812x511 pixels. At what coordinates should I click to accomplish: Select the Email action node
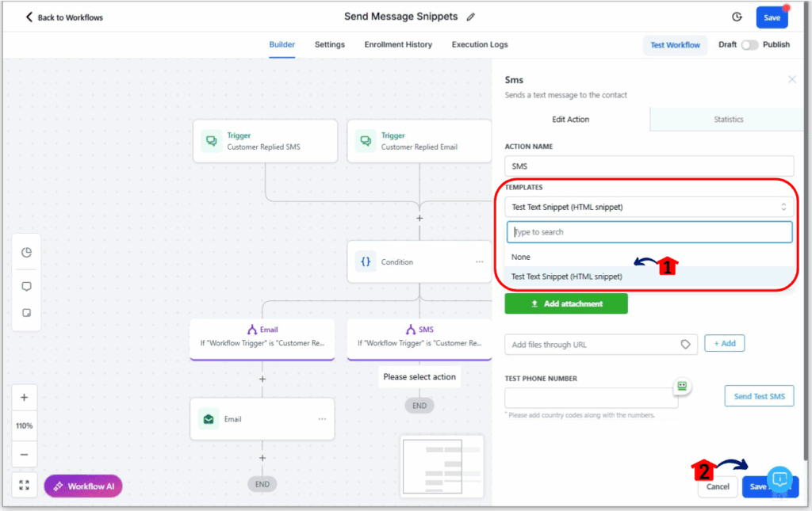tap(262, 419)
